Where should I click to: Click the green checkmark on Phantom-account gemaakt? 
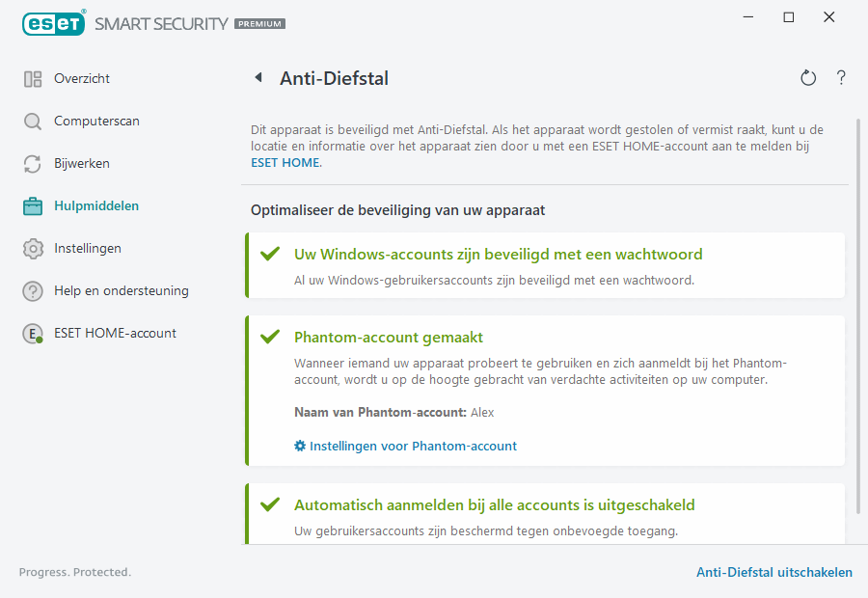(267, 339)
